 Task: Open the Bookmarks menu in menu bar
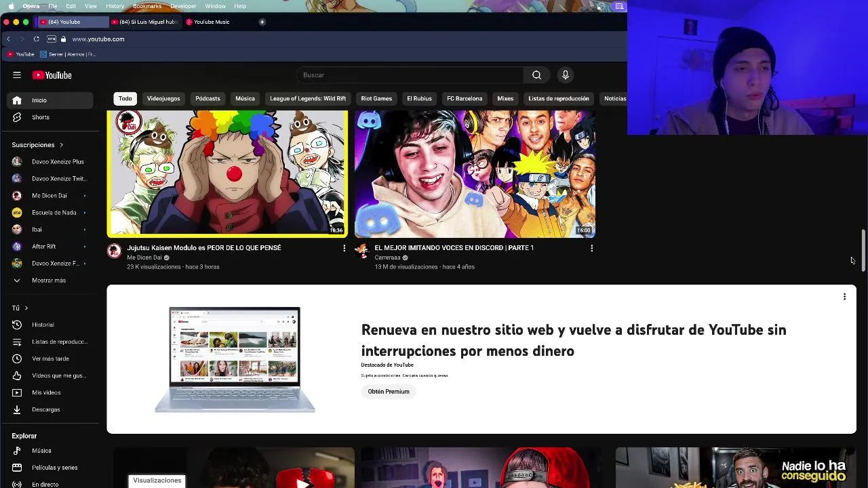pos(147,6)
